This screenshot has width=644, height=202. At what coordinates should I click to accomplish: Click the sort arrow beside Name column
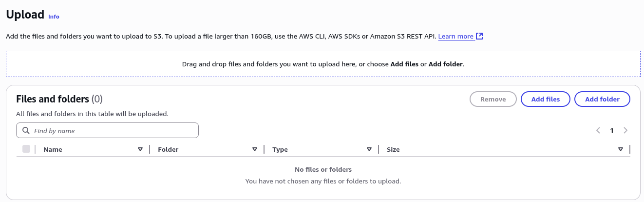(x=140, y=149)
